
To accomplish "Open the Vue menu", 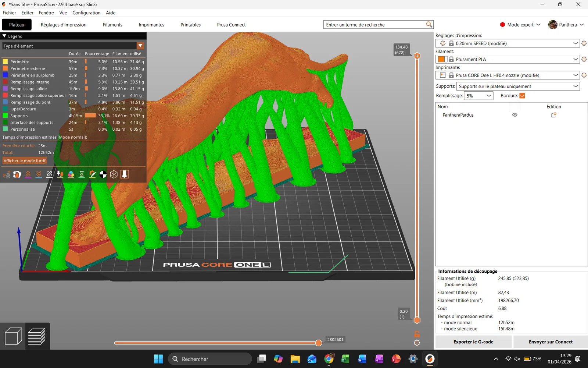I will 63,13.
